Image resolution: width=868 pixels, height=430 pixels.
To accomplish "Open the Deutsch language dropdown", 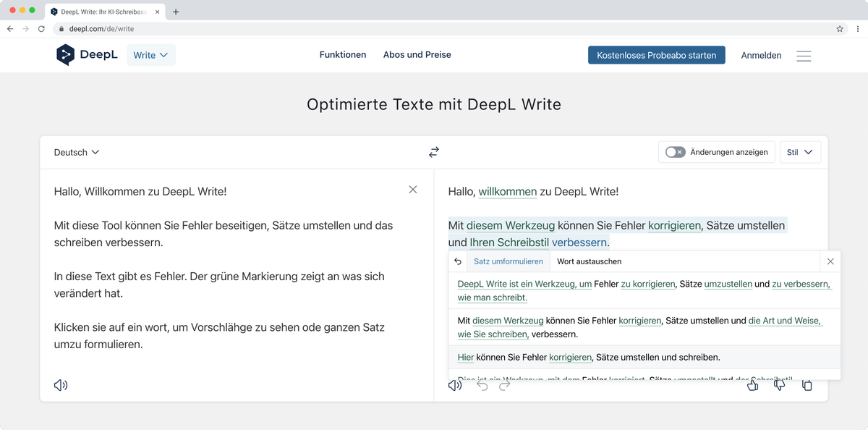I will point(77,152).
